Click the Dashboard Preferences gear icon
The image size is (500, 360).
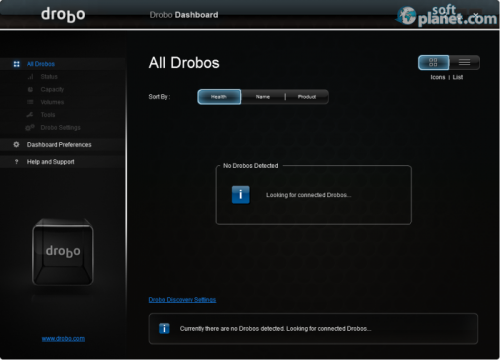click(16, 144)
